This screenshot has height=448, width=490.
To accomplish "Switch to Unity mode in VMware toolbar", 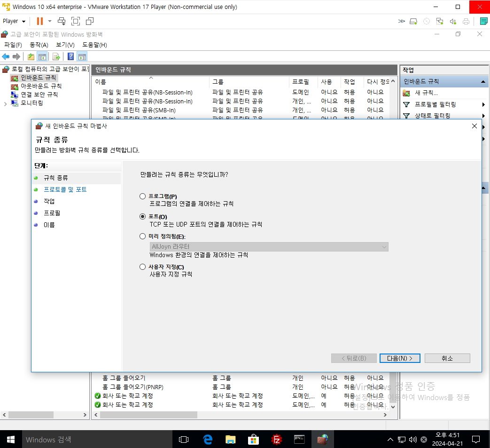I will 90,21.
